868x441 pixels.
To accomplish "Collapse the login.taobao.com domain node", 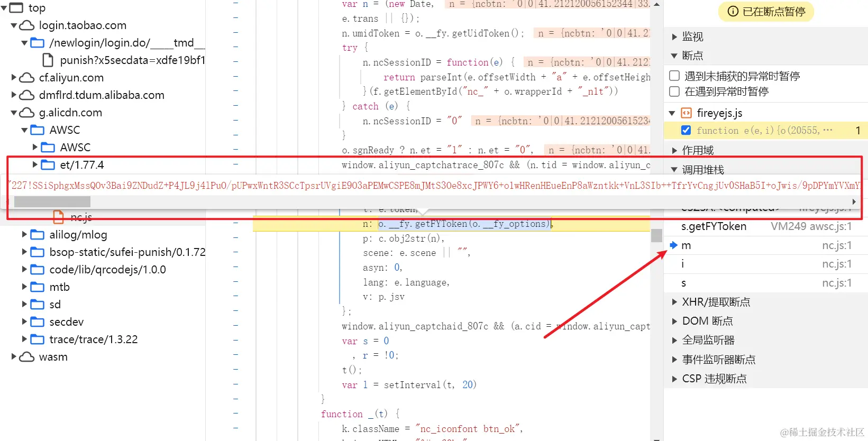I will click(x=14, y=25).
